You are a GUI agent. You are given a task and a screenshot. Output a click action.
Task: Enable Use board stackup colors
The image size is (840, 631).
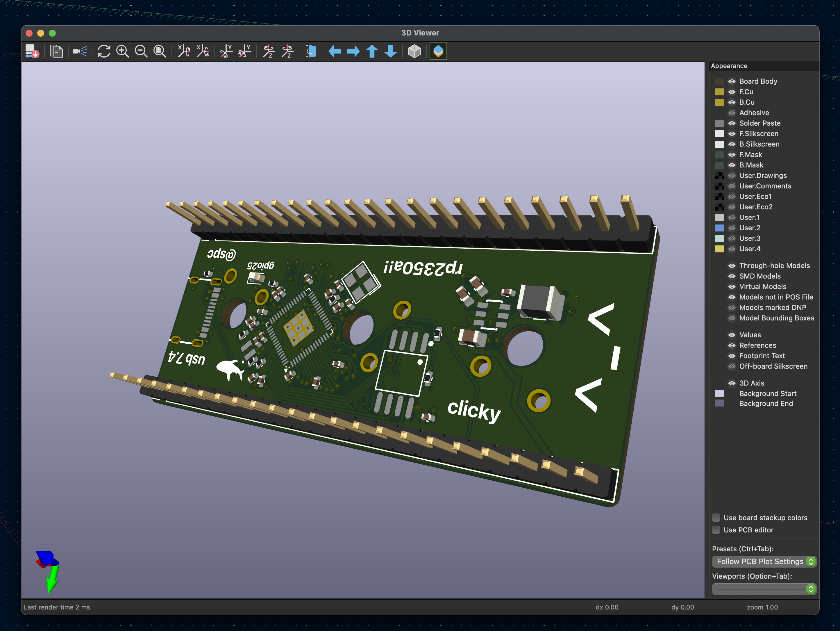point(716,517)
